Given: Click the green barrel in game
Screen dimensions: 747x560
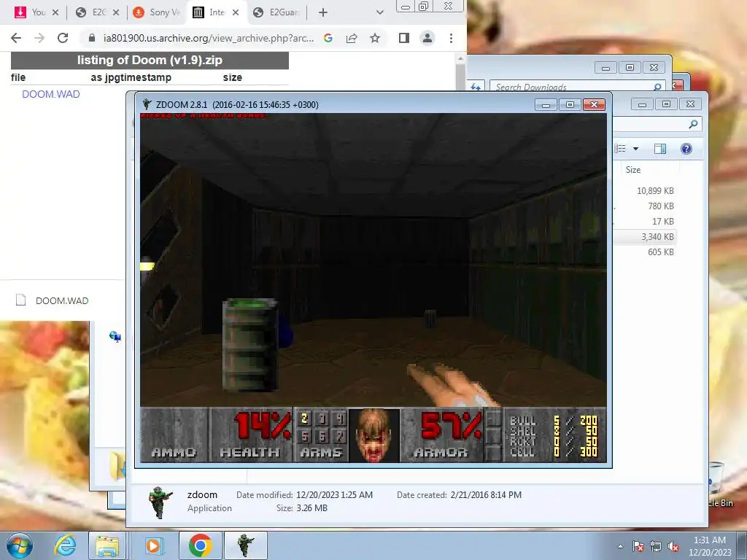Looking at the screenshot, I should pyautogui.click(x=250, y=345).
